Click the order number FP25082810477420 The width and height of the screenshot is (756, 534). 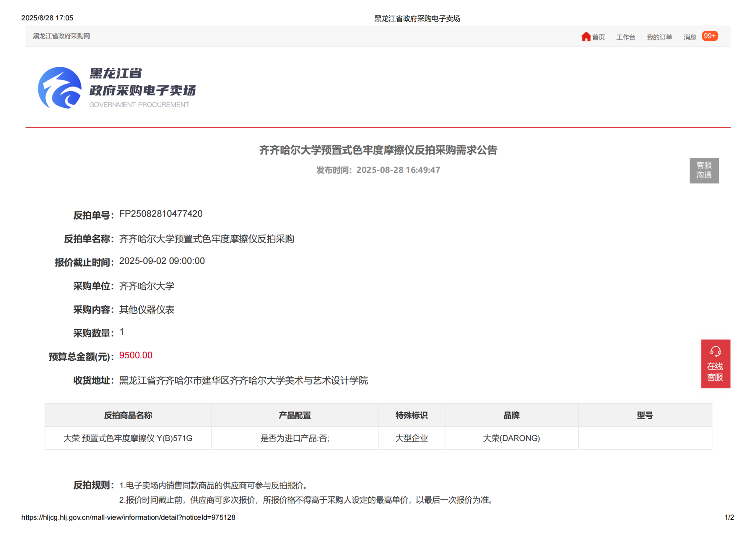pos(161,214)
